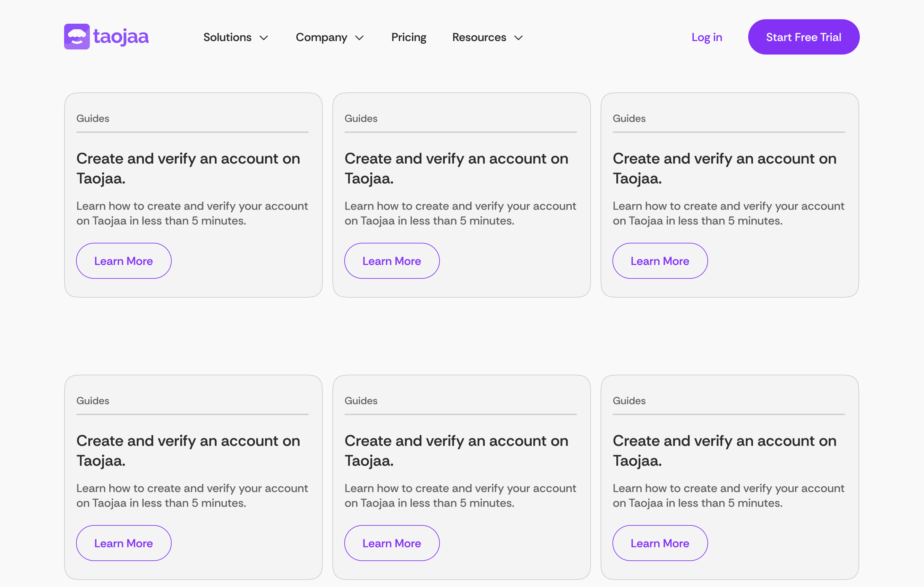The width and height of the screenshot is (924, 587).
Task: Open the Resources menu label
Action: click(479, 37)
